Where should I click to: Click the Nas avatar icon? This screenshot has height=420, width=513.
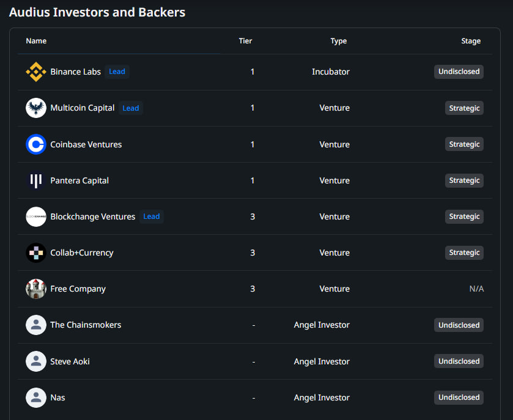(x=36, y=397)
